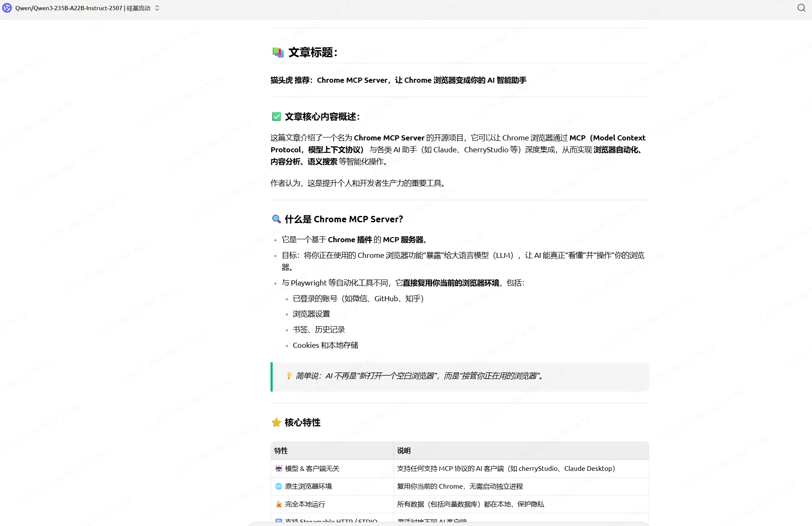
Task: Click the italic quote starting 简单说：AI 不再是
Action: [x=419, y=376]
